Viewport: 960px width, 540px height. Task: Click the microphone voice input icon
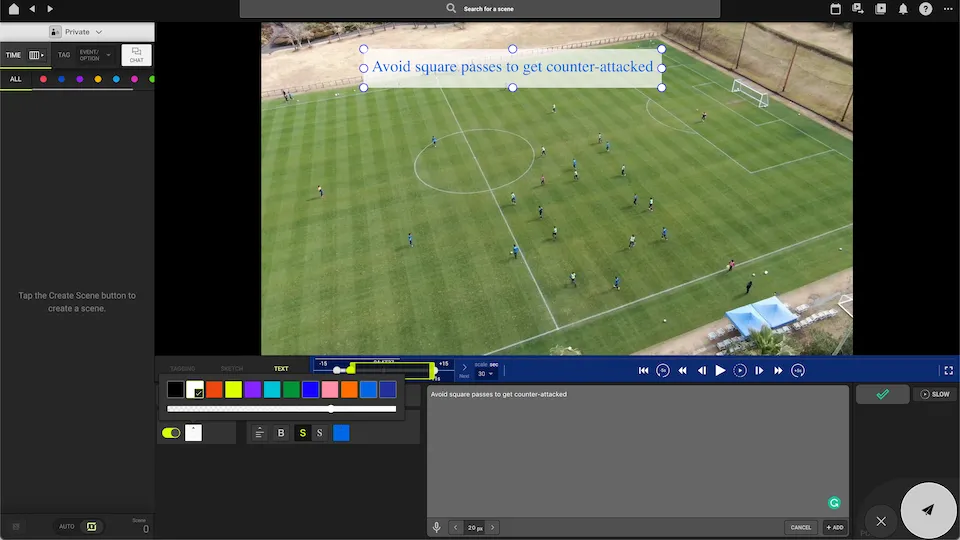437,527
